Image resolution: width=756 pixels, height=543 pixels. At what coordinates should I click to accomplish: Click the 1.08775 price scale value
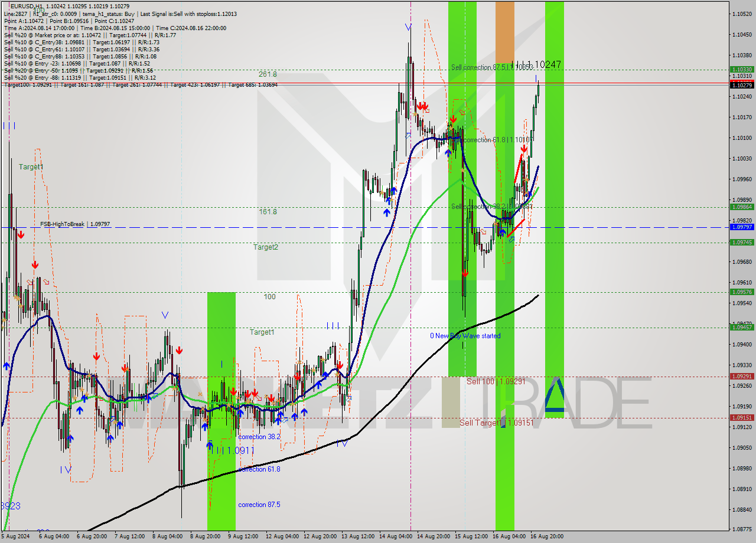742,529
